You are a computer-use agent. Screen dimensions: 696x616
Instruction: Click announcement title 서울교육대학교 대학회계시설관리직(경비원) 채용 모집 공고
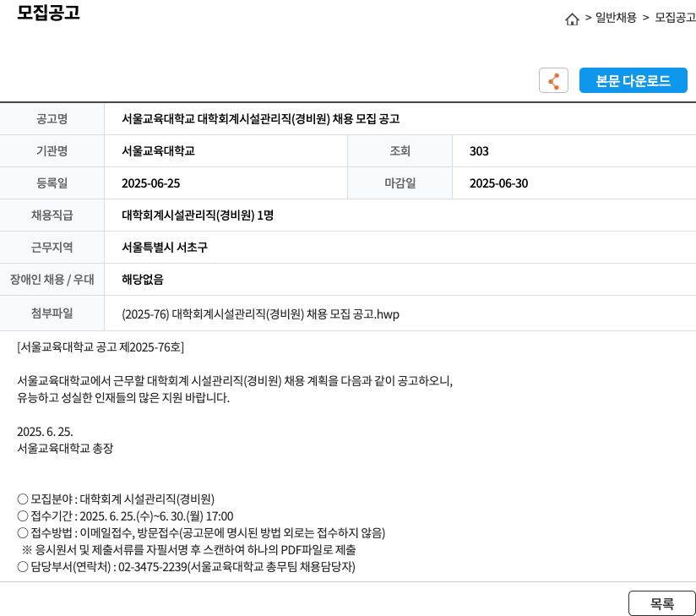point(260,118)
